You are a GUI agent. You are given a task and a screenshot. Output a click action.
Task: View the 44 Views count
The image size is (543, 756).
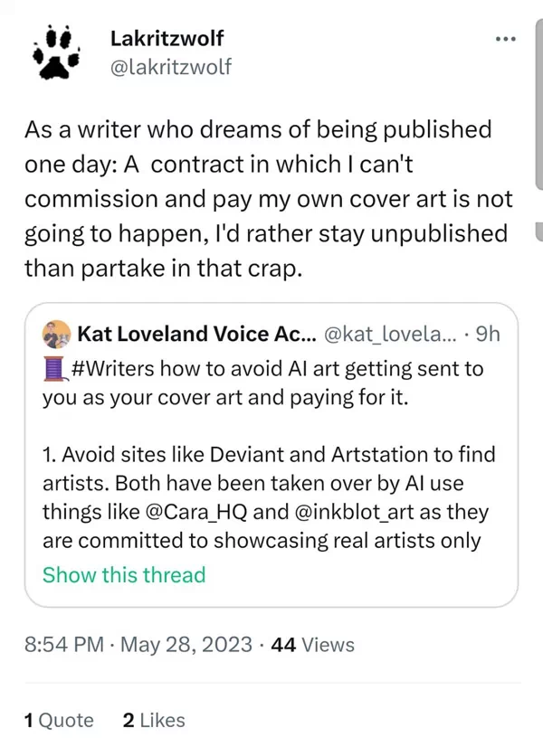pos(312,645)
